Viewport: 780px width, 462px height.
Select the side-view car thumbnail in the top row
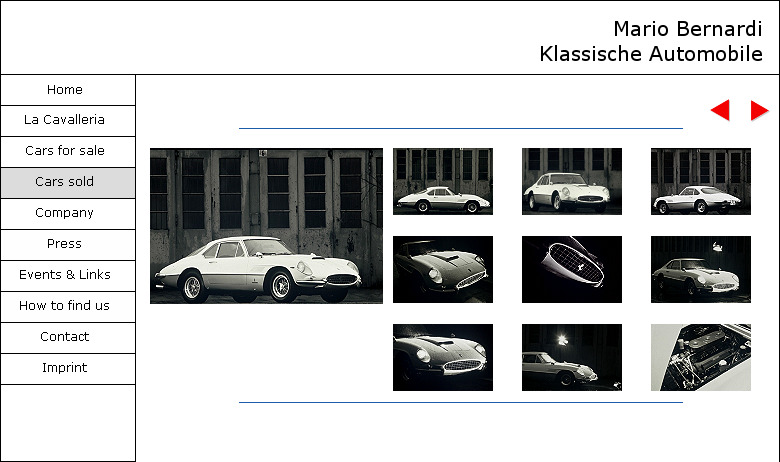coord(443,182)
